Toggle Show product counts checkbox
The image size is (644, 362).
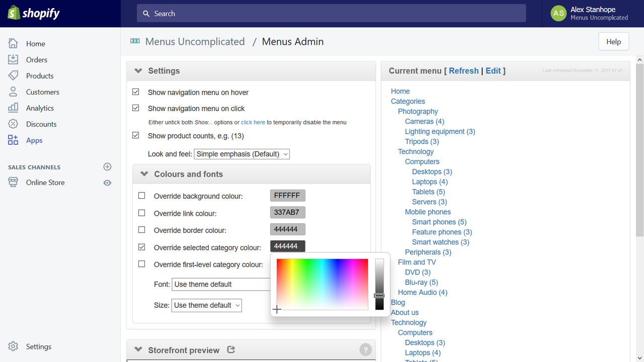click(136, 135)
